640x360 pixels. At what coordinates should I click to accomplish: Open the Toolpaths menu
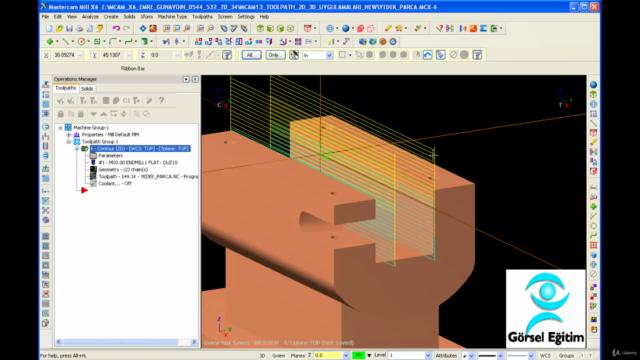point(202,17)
